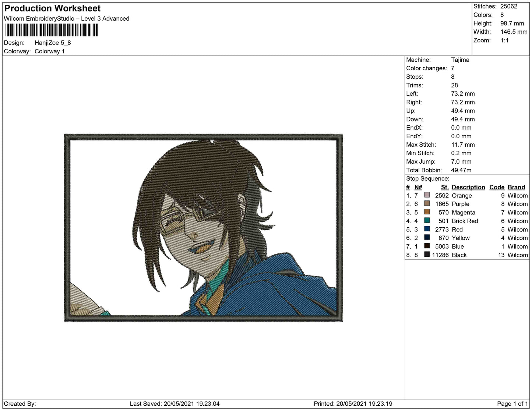The height and width of the screenshot is (409, 532).
Task: Pick the Magenta thread color swatch
Action: [x=427, y=212]
